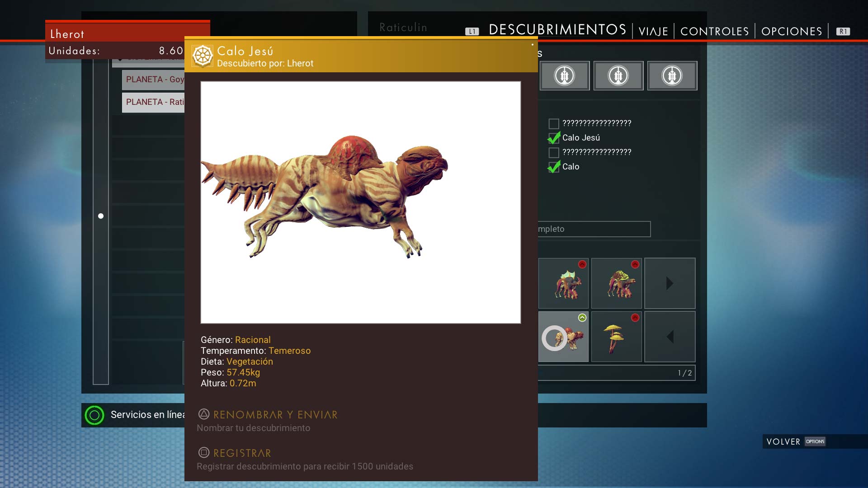The image size is (868, 488).
Task: Click the Calo Jesú species emblem icon
Action: coord(203,56)
